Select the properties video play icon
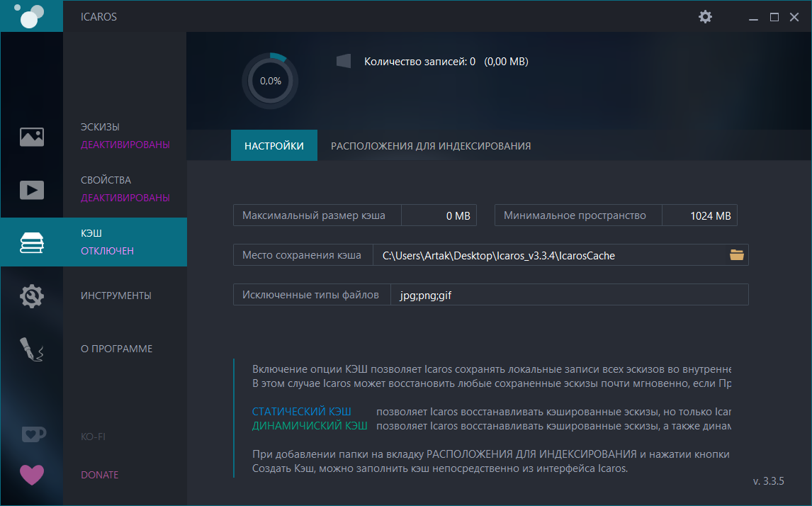 click(32, 190)
